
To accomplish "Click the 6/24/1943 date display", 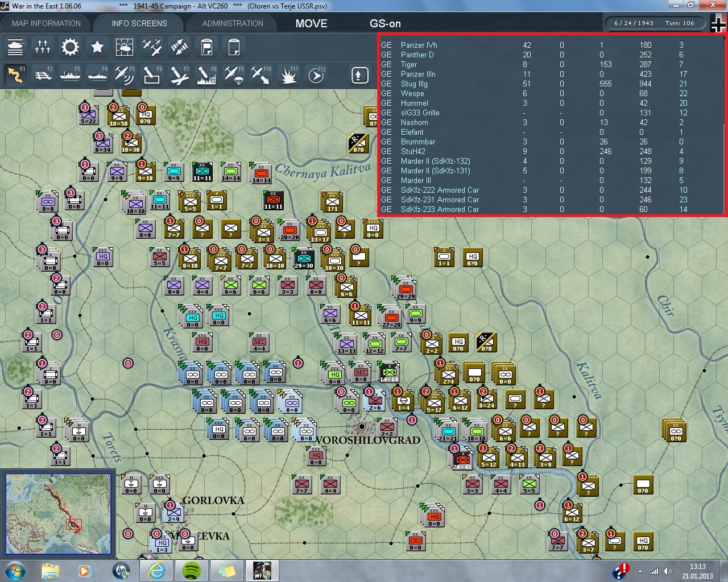I will coord(634,23).
